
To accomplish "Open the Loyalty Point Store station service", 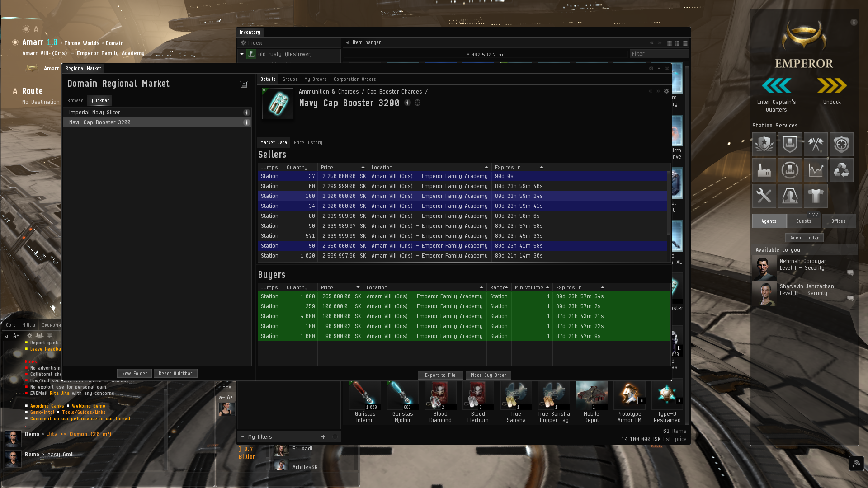I will pyautogui.click(x=764, y=144).
